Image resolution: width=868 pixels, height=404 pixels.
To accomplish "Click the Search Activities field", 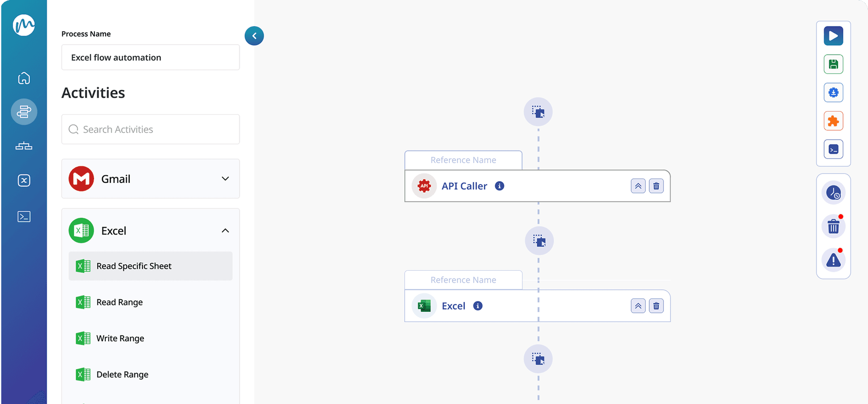I will tap(151, 130).
